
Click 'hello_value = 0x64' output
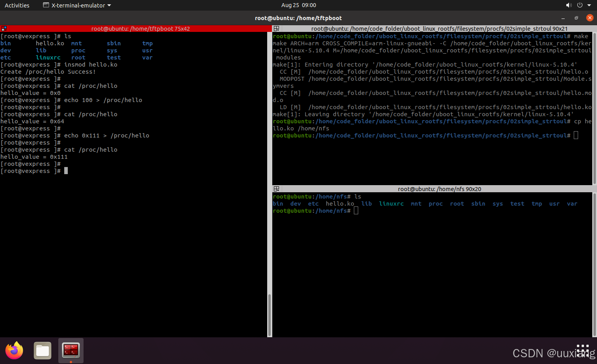tap(32, 121)
